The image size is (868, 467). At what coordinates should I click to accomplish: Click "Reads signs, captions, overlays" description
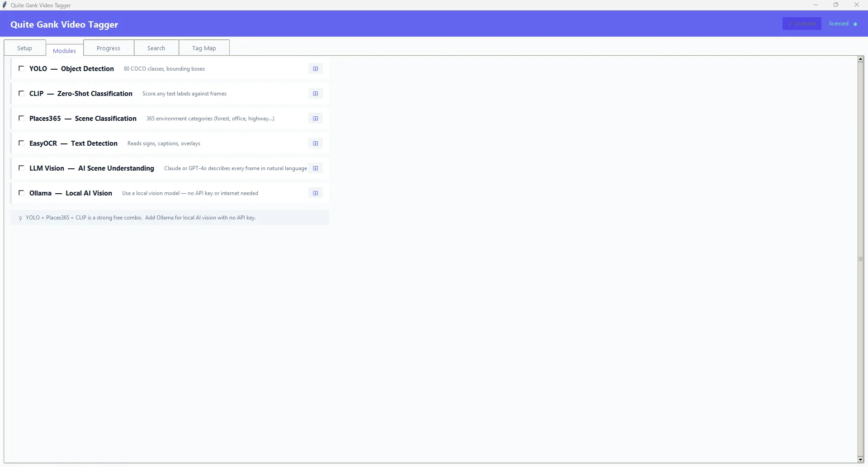coord(164,143)
